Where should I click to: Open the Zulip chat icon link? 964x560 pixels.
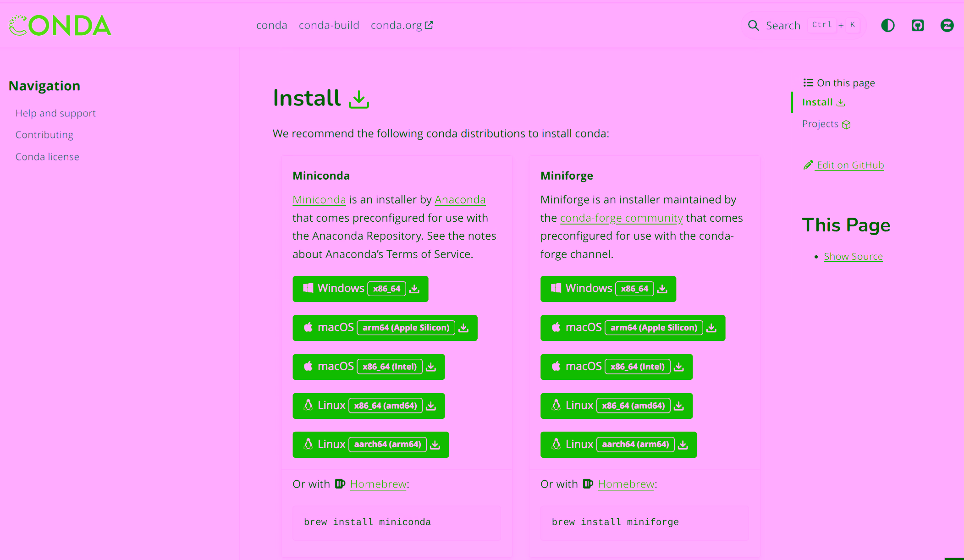pyautogui.click(x=947, y=26)
